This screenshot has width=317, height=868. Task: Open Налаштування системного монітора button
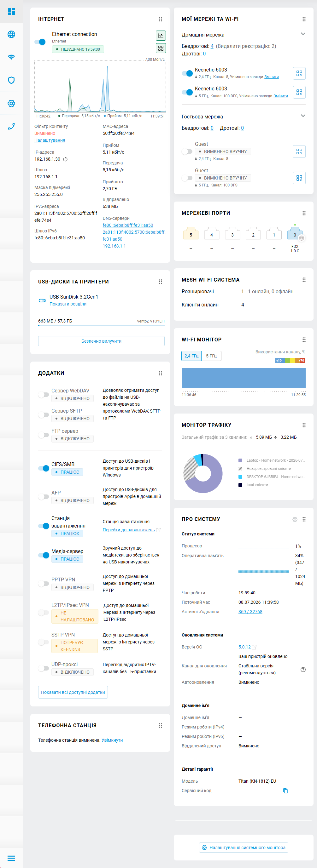point(244,848)
